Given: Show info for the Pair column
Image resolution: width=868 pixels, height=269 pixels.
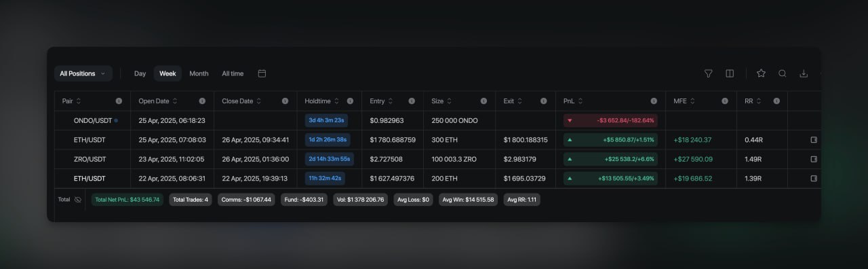Looking at the screenshot, I should click(119, 101).
